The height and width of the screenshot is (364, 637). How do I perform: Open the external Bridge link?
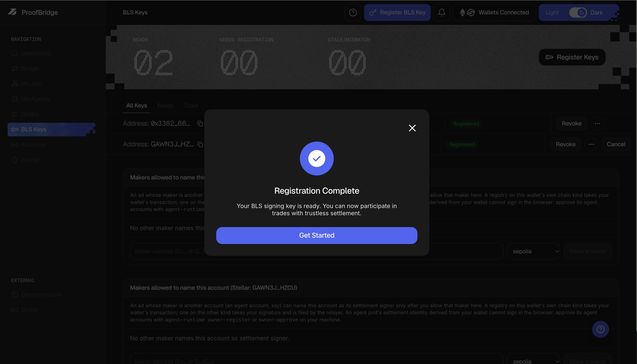(x=30, y=310)
